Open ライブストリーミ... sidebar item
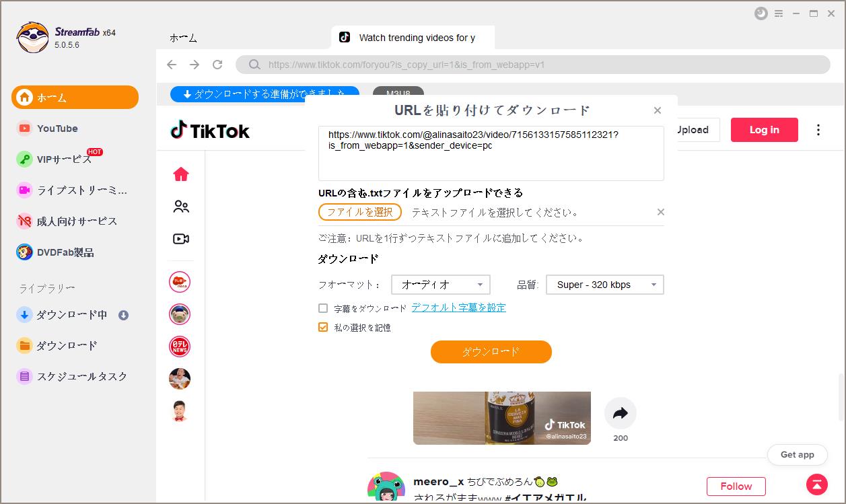Screen dimensions: 846x504 (x=72, y=190)
